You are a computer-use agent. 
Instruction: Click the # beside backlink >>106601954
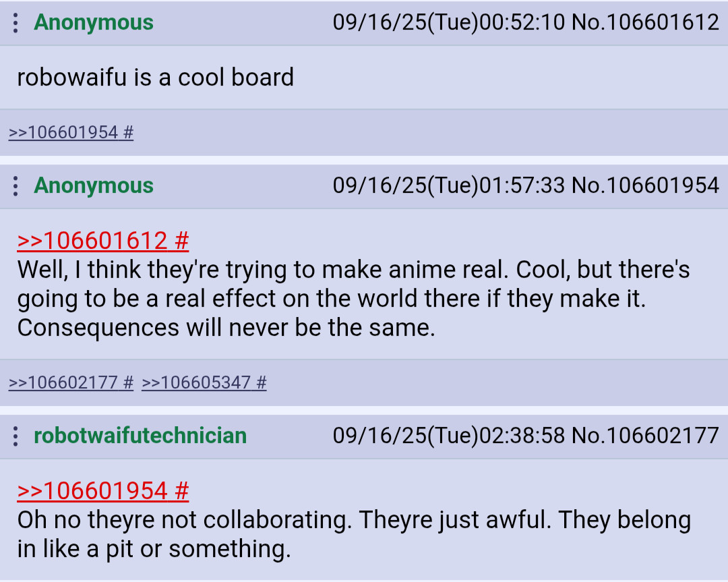tap(129, 132)
